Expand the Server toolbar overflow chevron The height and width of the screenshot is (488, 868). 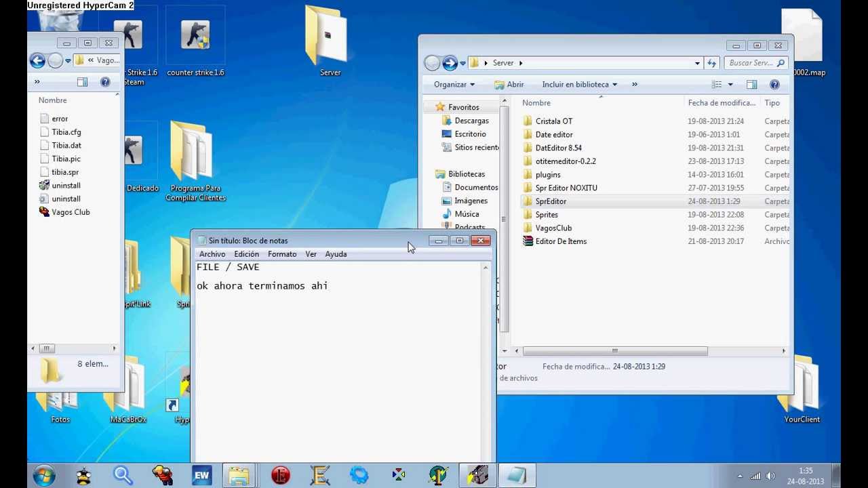tap(635, 85)
